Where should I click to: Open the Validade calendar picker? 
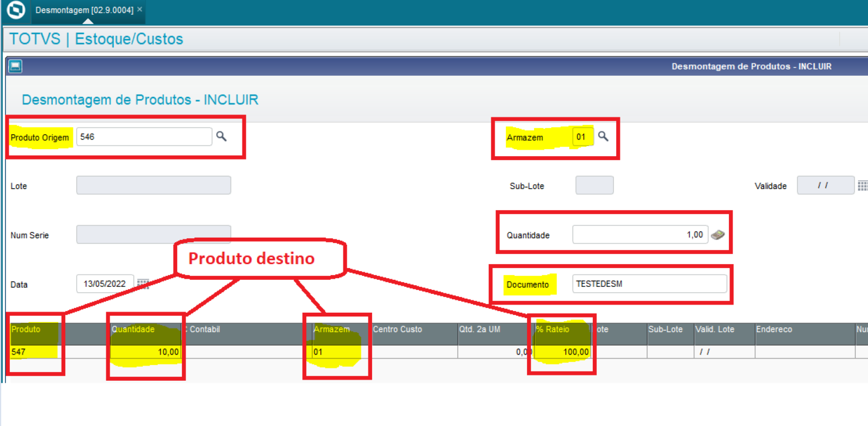862,185
